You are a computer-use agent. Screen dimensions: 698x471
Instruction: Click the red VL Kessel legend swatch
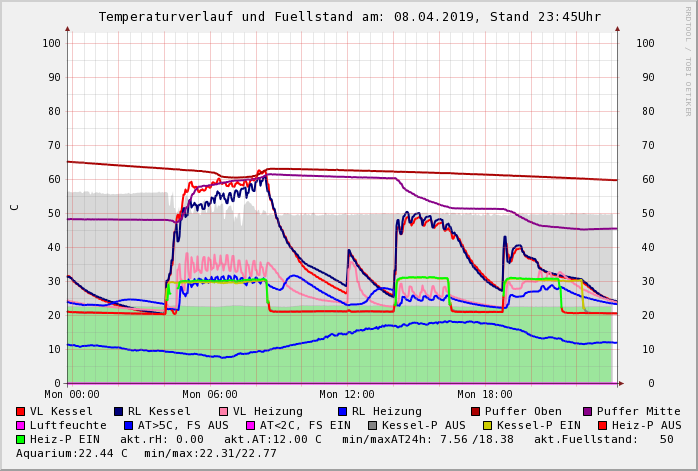tap(21, 411)
